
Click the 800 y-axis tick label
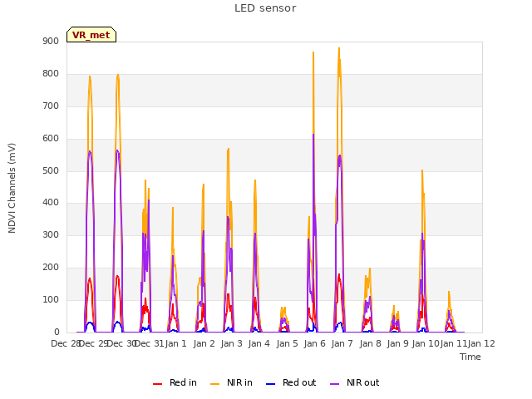click(51, 74)
